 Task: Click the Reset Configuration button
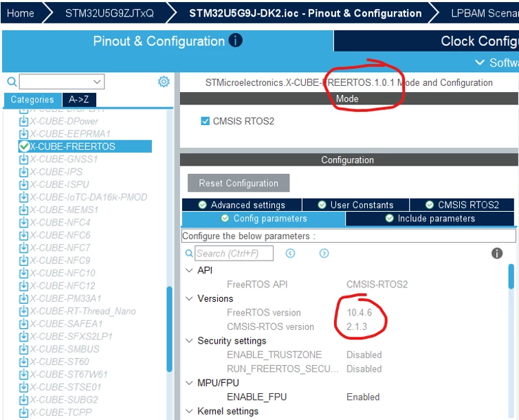click(239, 183)
